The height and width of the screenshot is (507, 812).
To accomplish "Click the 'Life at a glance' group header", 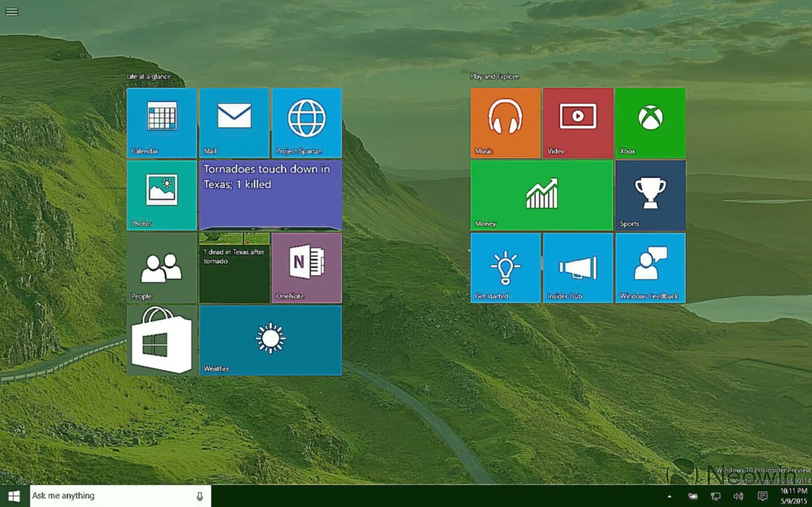I will tap(149, 76).
